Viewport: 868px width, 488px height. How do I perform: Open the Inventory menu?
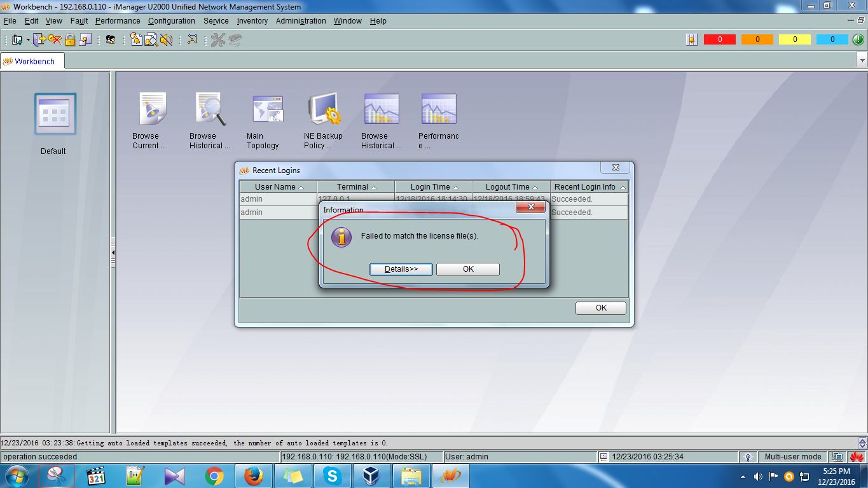tap(252, 20)
